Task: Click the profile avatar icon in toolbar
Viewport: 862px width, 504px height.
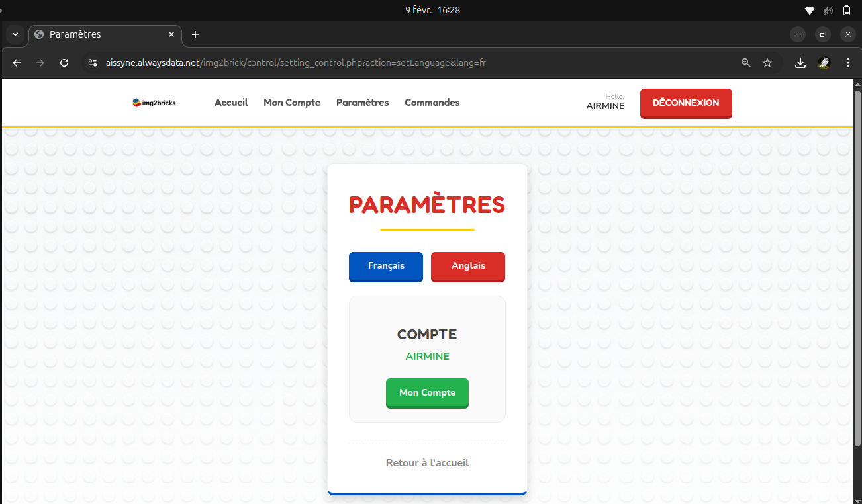Action: (824, 63)
